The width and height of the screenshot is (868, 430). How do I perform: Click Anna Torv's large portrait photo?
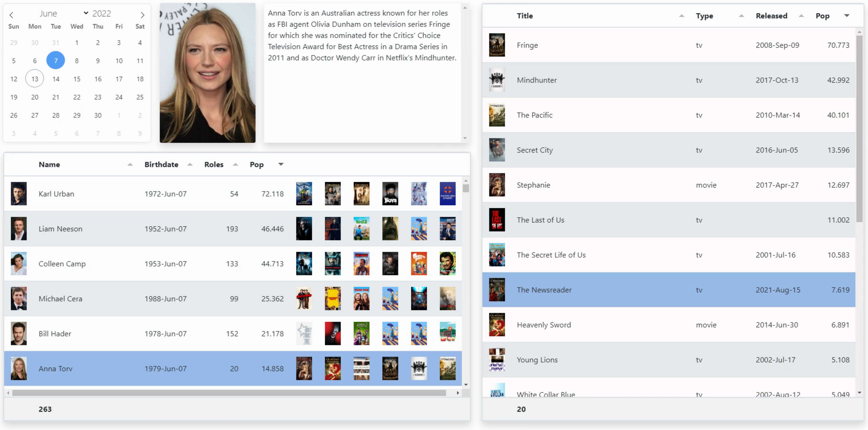click(207, 73)
